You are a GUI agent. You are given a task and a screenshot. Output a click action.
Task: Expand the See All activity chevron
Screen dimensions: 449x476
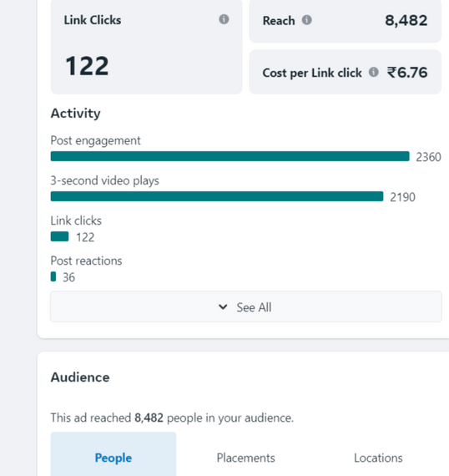pyautogui.click(x=223, y=307)
